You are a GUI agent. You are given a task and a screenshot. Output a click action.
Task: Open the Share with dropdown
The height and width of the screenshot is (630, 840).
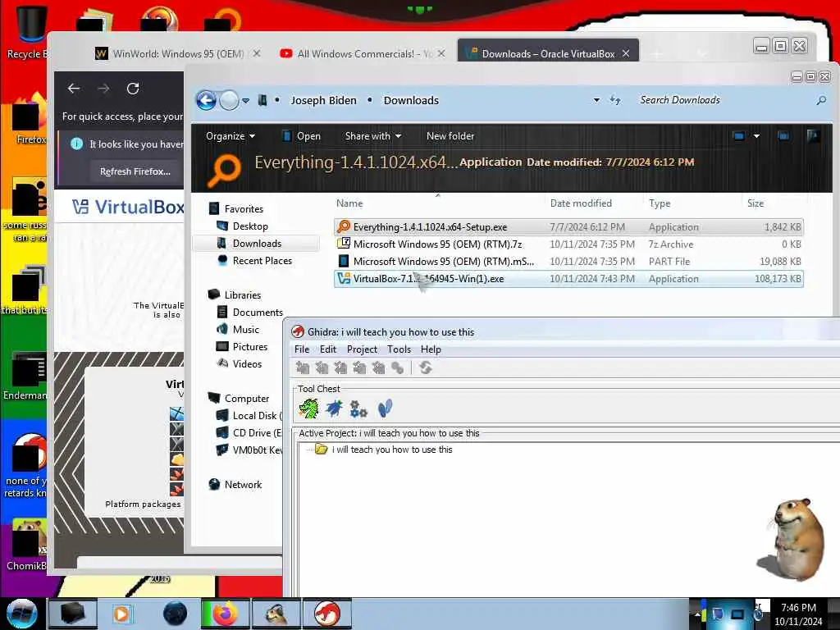(x=373, y=136)
